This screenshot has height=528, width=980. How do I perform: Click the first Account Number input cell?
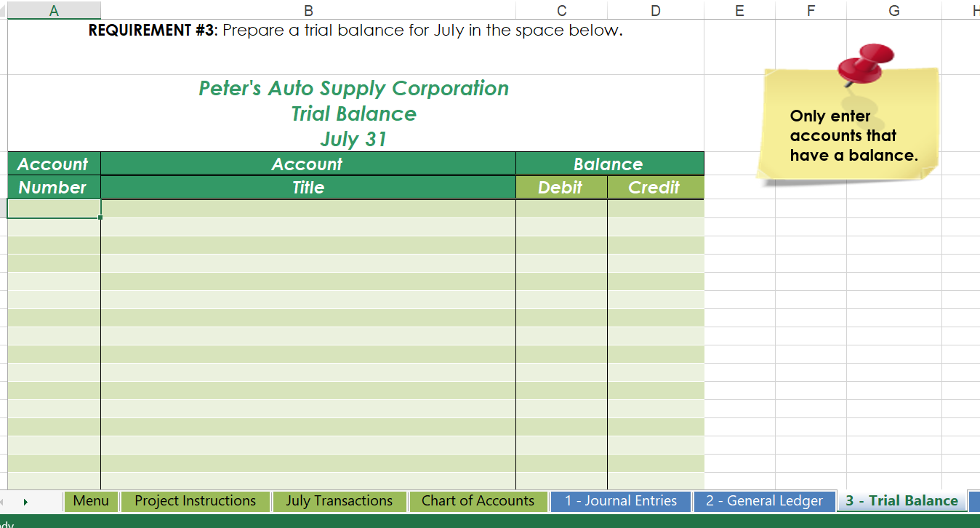tap(54, 208)
